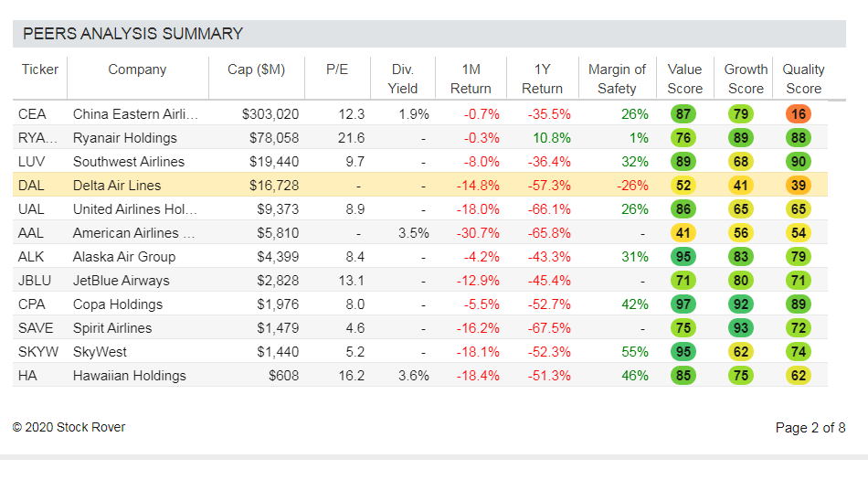This screenshot has width=868, height=480.
Task: Click the 1Y Return column header
Action: click(x=542, y=79)
